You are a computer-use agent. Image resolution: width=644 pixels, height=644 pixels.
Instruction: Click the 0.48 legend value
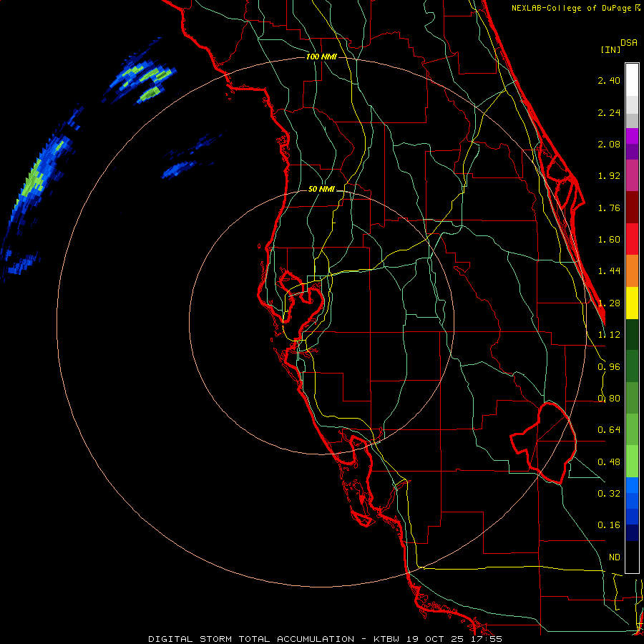(609, 462)
